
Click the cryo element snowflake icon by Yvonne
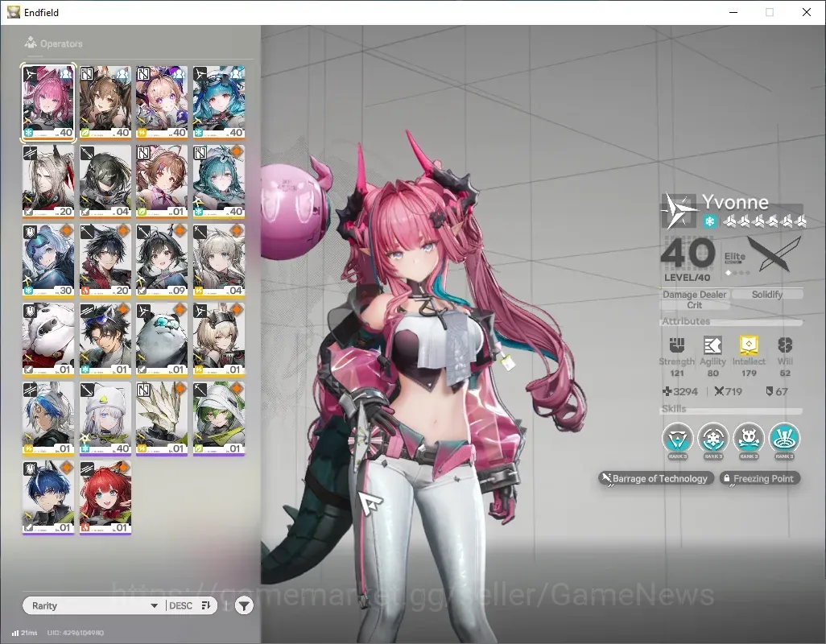(x=709, y=221)
